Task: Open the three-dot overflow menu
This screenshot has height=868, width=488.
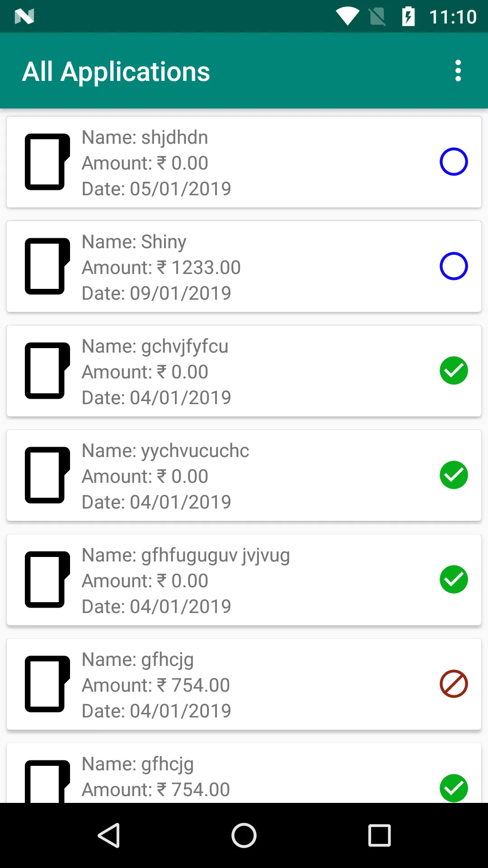Action: tap(458, 71)
